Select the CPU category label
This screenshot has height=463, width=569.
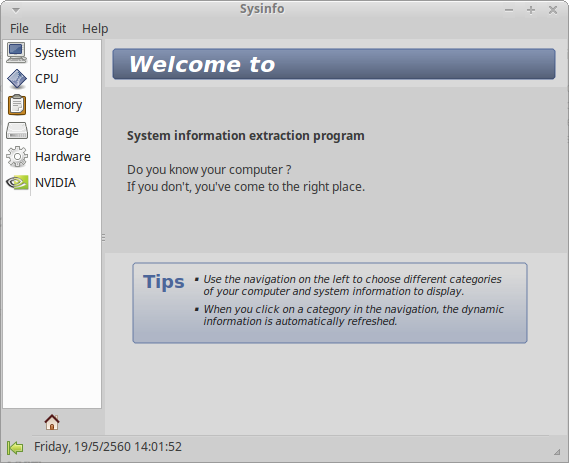[x=47, y=79]
